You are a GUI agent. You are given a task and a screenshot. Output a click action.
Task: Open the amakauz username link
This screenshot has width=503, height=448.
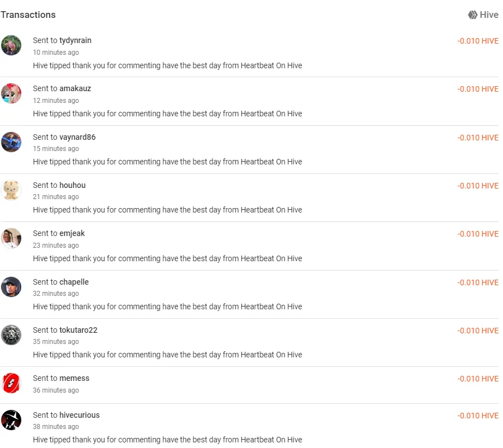(x=75, y=88)
